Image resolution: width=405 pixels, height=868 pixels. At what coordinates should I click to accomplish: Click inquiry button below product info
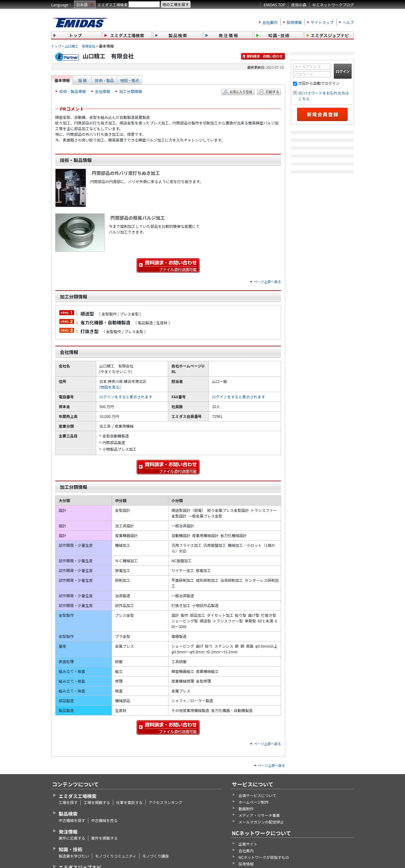(168, 265)
